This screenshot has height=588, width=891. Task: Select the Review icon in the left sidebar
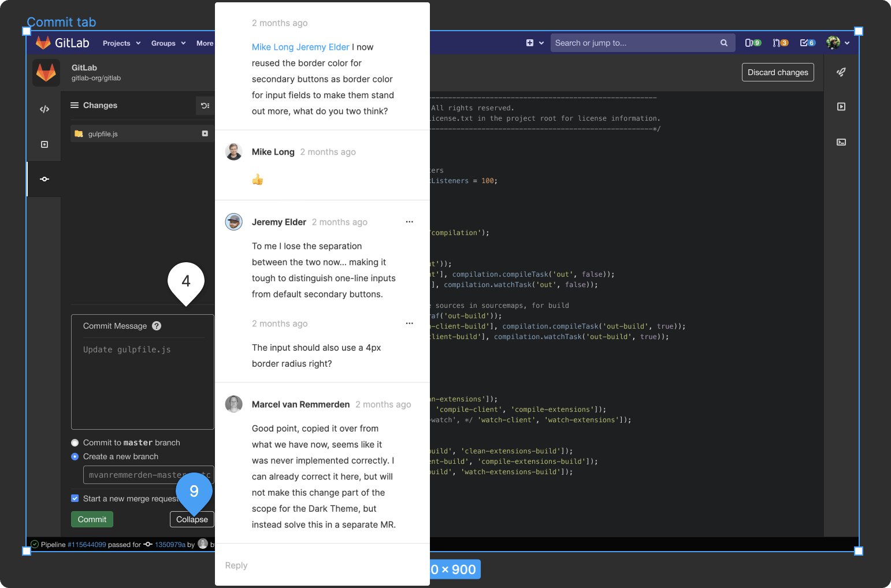pyautogui.click(x=44, y=144)
